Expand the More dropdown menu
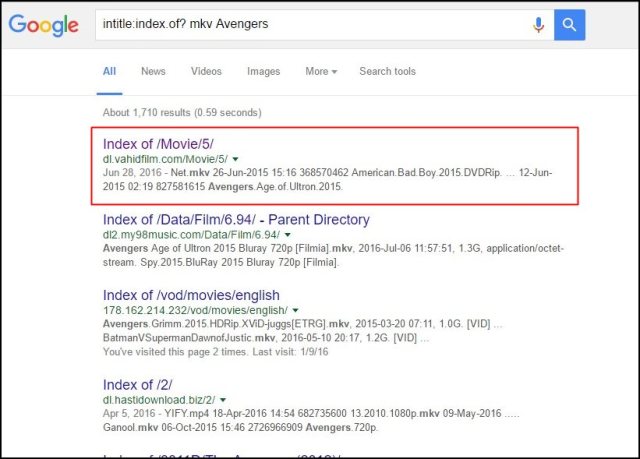This screenshot has height=459, width=640. point(320,72)
